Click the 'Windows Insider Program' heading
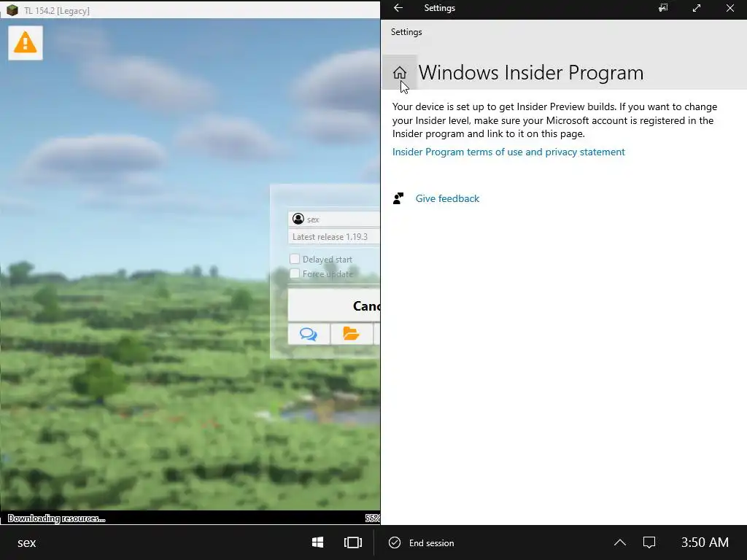The image size is (747, 560). click(531, 72)
